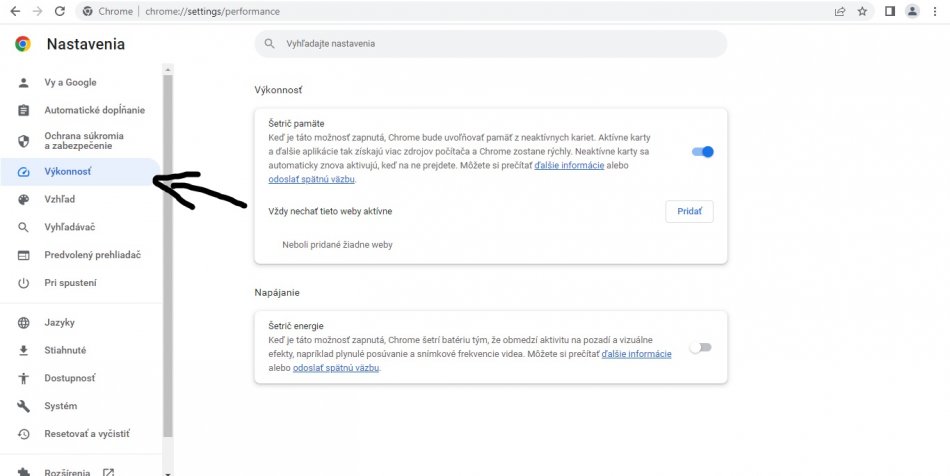Enable the Šetrič energie toggle

(x=701, y=347)
